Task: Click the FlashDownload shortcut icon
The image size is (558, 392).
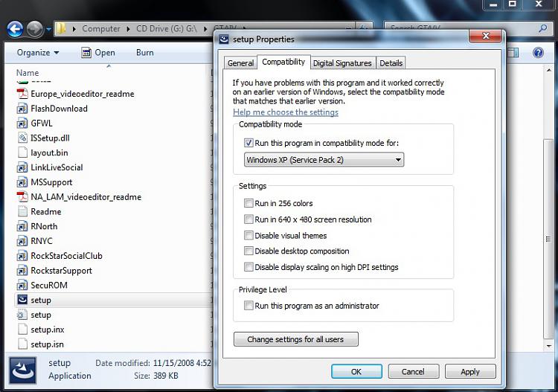Action: coord(22,109)
